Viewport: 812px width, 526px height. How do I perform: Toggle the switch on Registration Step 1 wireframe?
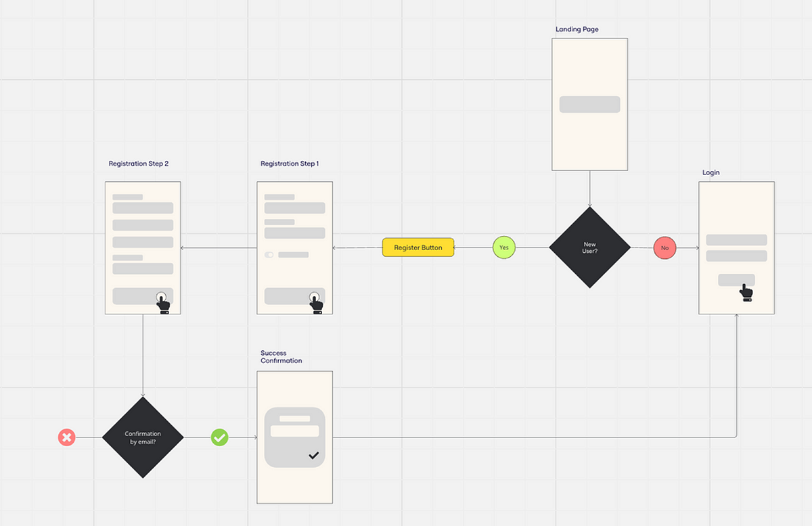268,255
